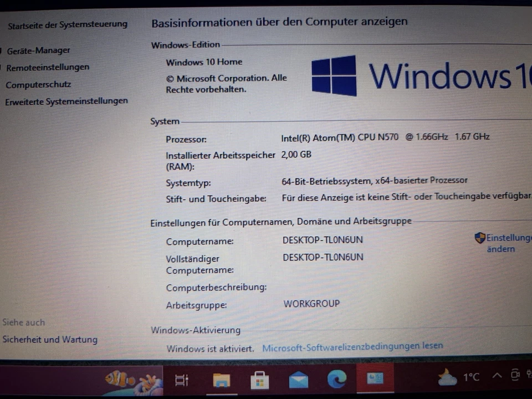Select the computer name DESKTOP-TL0N6UN
532x399 pixels.
[323, 240]
